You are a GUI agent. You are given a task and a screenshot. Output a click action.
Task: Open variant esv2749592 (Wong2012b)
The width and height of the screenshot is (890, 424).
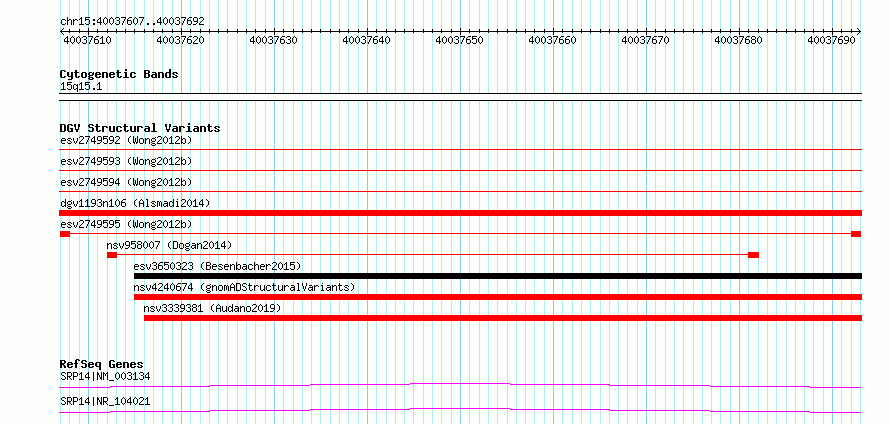pos(126,140)
